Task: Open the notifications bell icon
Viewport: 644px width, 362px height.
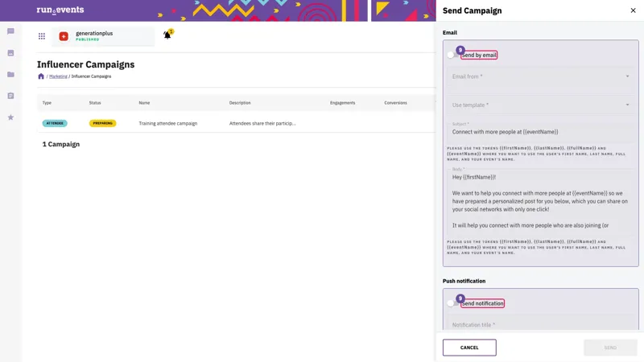Action: (x=167, y=35)
